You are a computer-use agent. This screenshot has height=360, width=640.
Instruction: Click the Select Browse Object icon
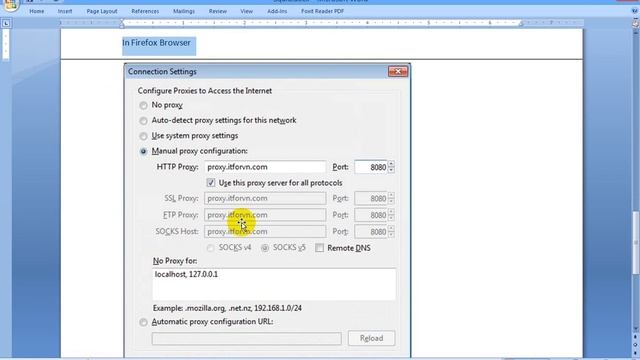point(635,344)
